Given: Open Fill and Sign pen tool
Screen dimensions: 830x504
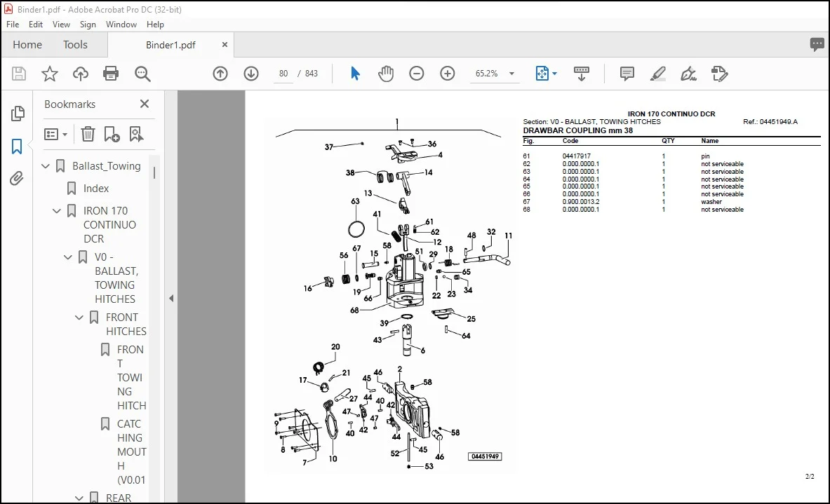Looking at the screenshot, I should click(688, 74).
